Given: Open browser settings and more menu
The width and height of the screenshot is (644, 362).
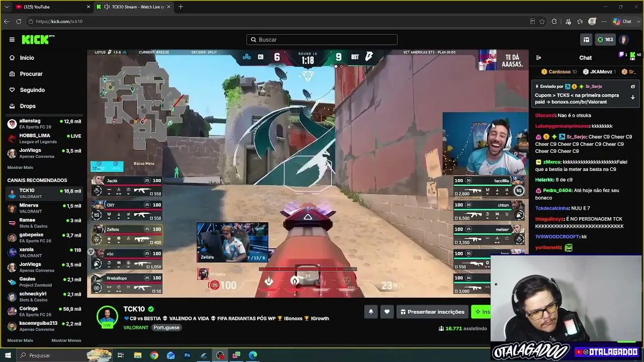Looking at the screenshot, I should [x=604, y=22].
